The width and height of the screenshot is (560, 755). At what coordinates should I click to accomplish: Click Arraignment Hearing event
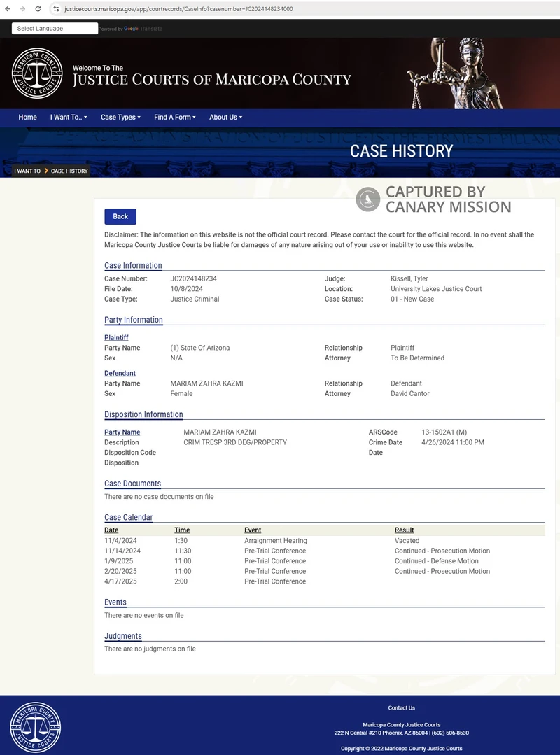tap(275, 541)
